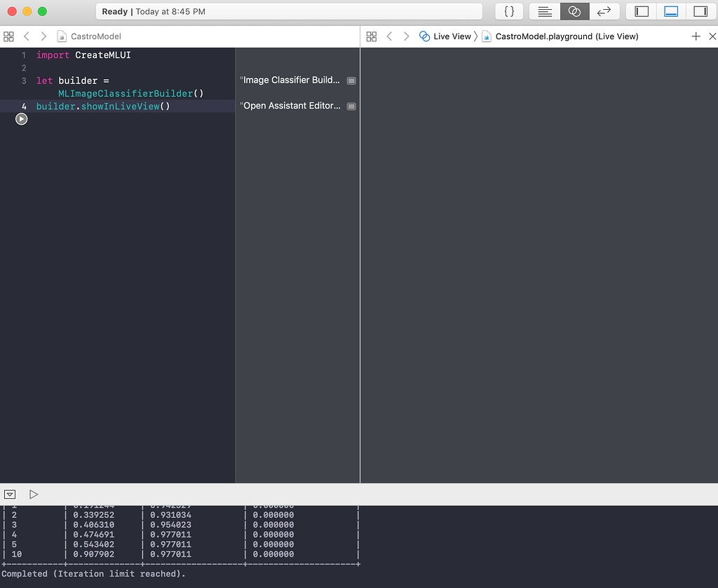Click the let keyword on line 3
The image size is (718, 588).
(x=44, y=81)
